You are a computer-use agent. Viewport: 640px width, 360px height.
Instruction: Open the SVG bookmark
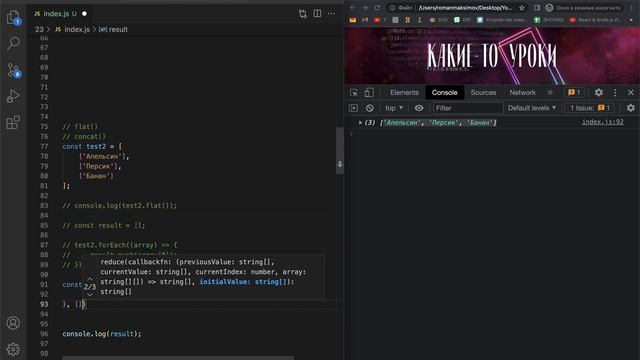[x=438, y=20]
